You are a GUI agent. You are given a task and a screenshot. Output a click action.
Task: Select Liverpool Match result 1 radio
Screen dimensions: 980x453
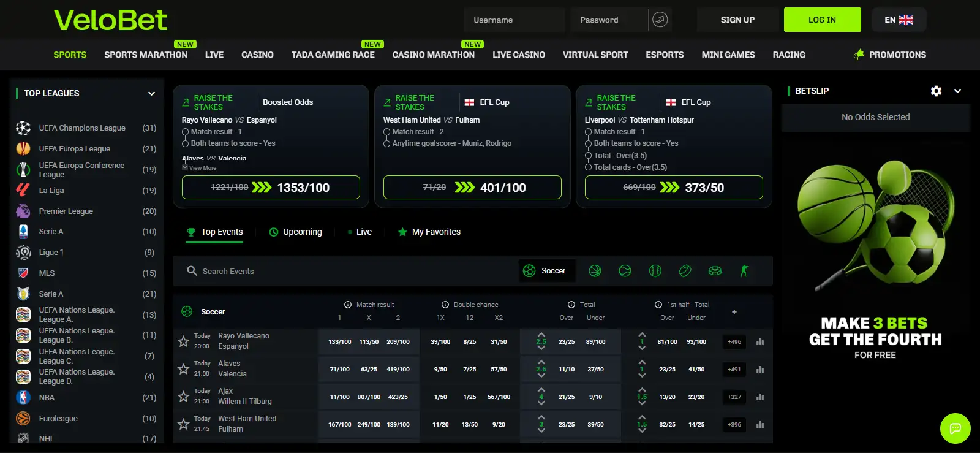588,132
